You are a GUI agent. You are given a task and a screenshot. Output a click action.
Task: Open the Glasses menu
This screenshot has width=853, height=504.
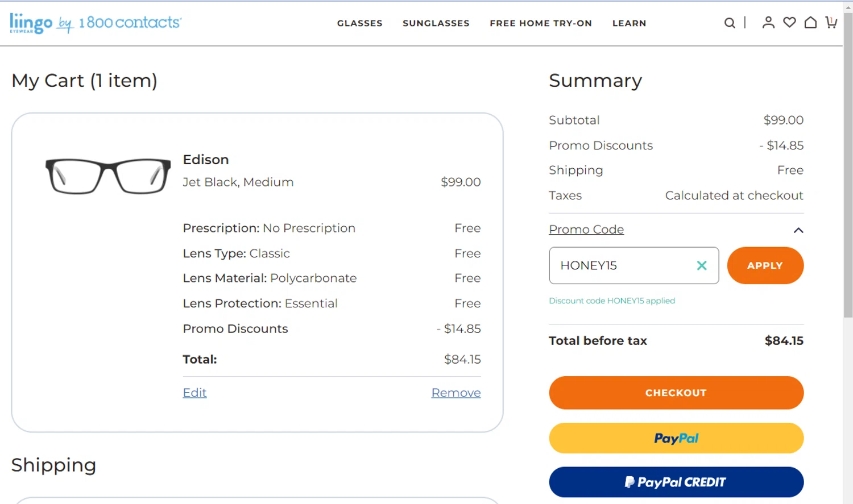point(359,23)
